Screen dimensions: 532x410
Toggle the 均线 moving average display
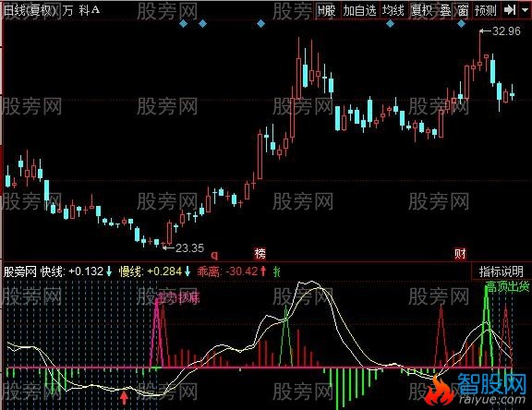393,10
